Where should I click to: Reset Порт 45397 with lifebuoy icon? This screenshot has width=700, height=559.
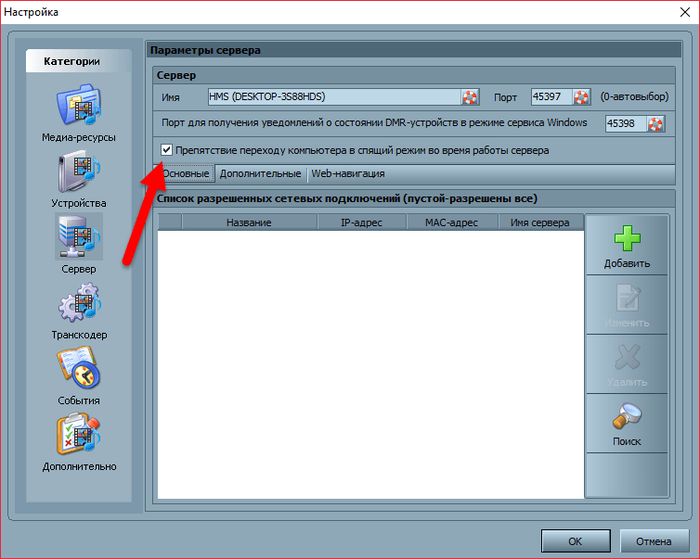click(x=581, y=97)
